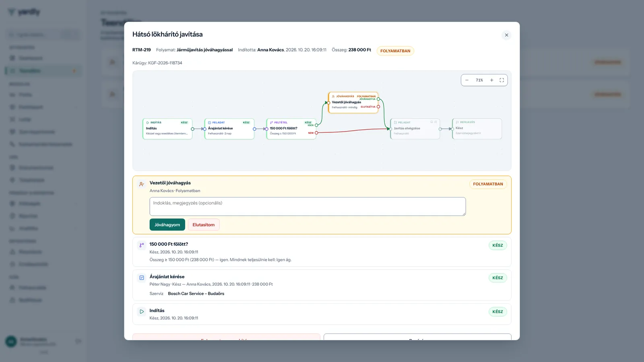Viewport: 644px width, 362px height.
Task: Click the 71% zoom level indicator
Action: 479,80
